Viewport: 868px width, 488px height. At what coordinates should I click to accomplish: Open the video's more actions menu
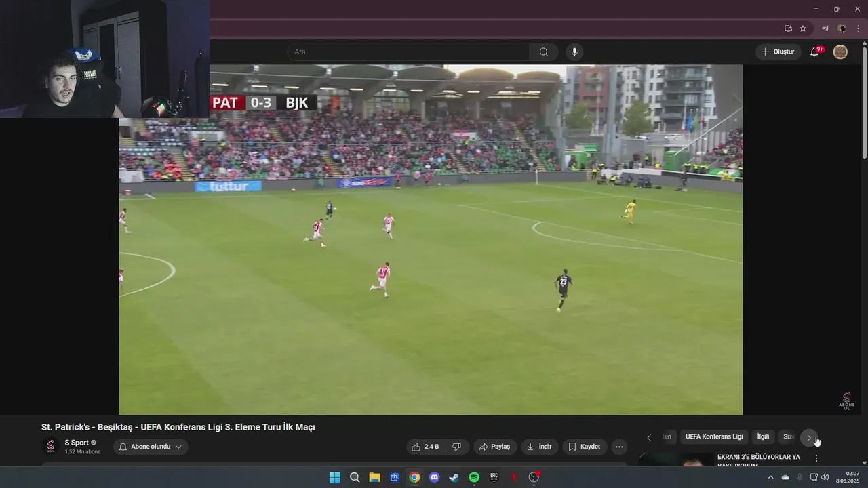[x=619, y=447]
